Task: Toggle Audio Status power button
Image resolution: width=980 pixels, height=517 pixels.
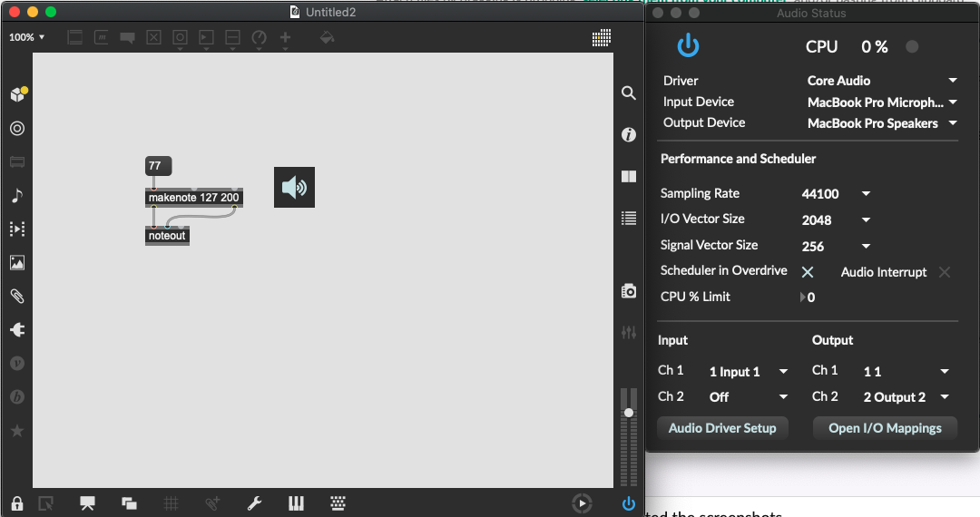Action: (688, 45)
